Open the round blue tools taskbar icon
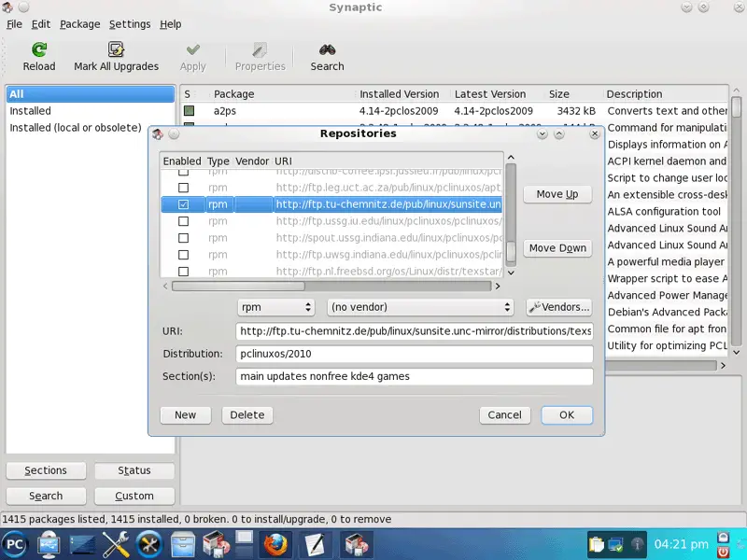747x560 pixels. (x=149, y=544)
